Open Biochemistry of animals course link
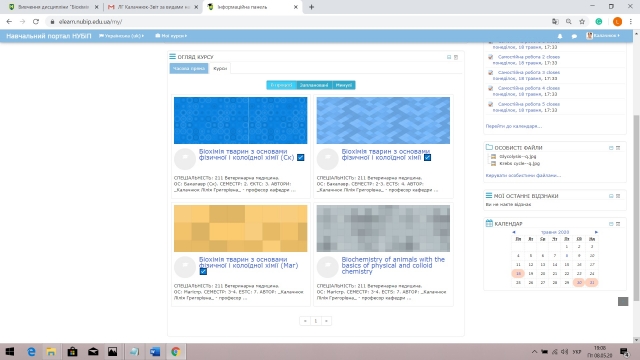Viewport: 640px width, 360px height. [393, 265]
